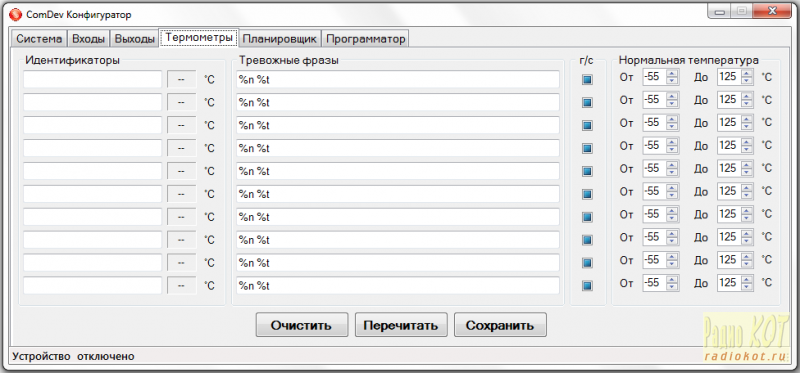Toggle the г/с checkbox in fifth thermometer row
This screenshot has height=373, width=800.
click(587, 171)
